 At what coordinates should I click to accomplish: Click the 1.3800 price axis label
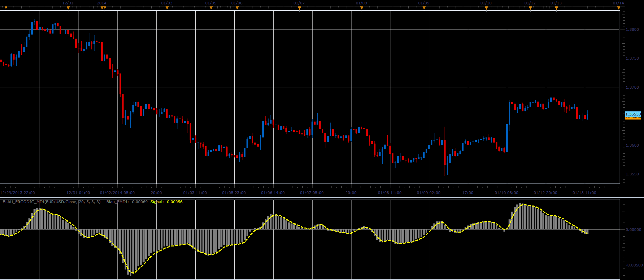click(x=632, y=30)
